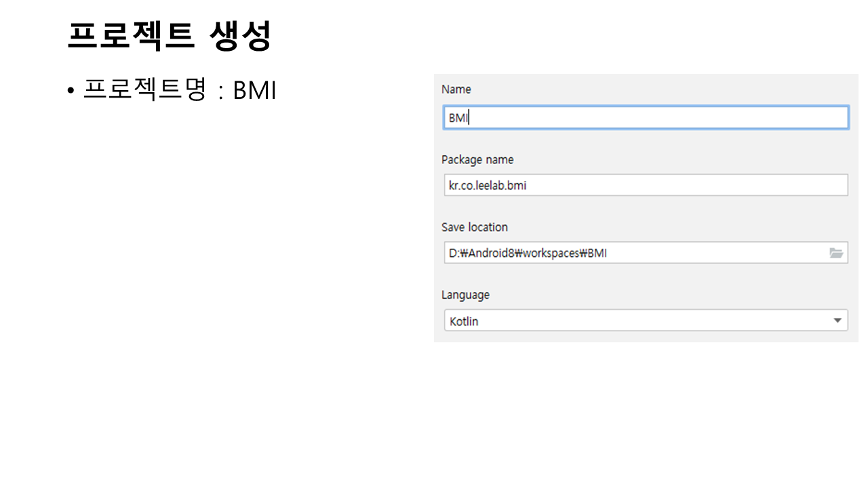Open the Kotlin language combo box
The width and height of the screenshot is (868, 488).
click(x=646, y=321)
